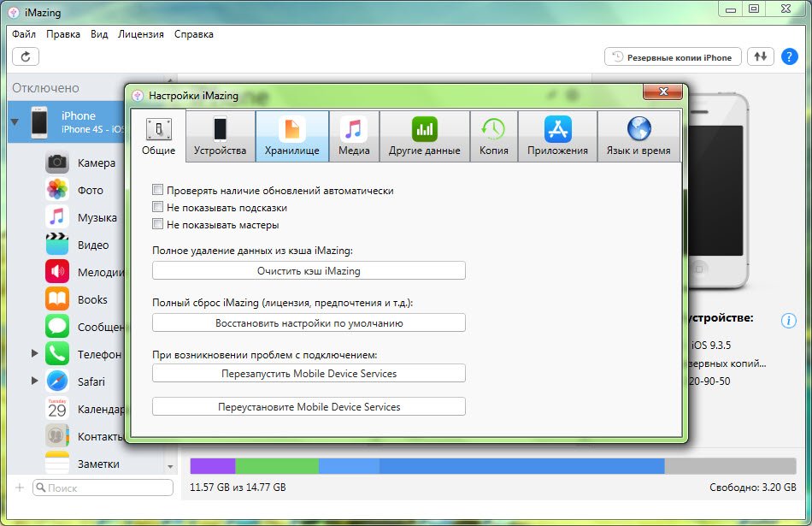Viewport: 812px width, 526px height.
Task: Open the Хранилище settings tab
Action: click(292, 136)
